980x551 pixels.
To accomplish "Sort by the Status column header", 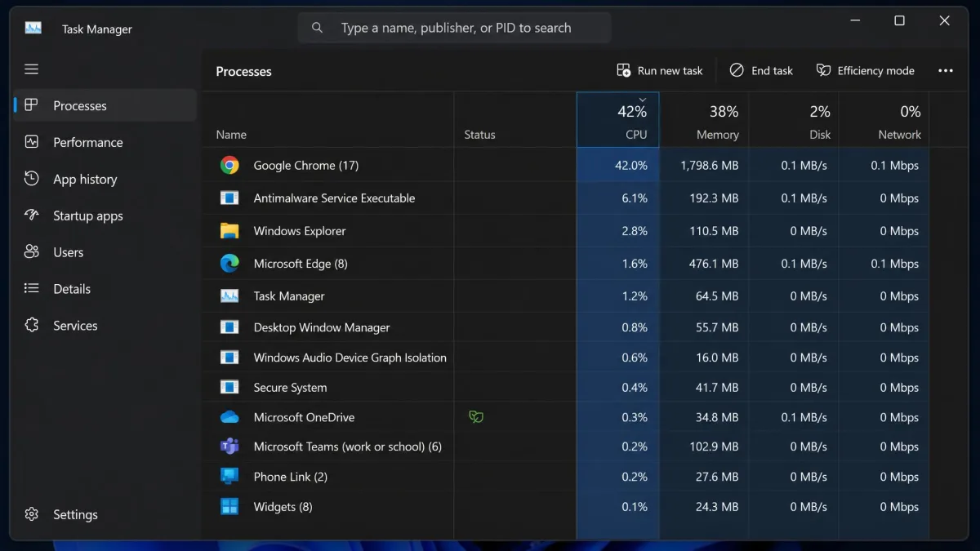I will pos(515,120).
